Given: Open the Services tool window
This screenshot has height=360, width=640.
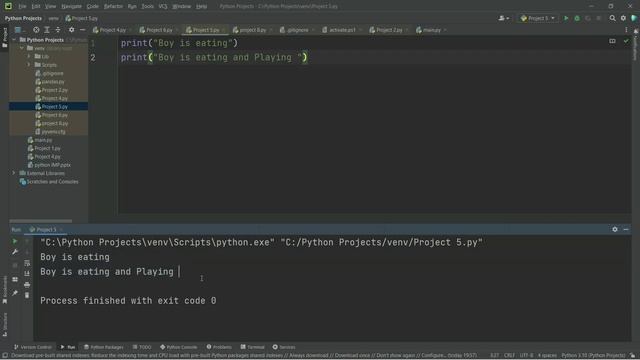Looking at the screenshot, I should coord(284,347).
